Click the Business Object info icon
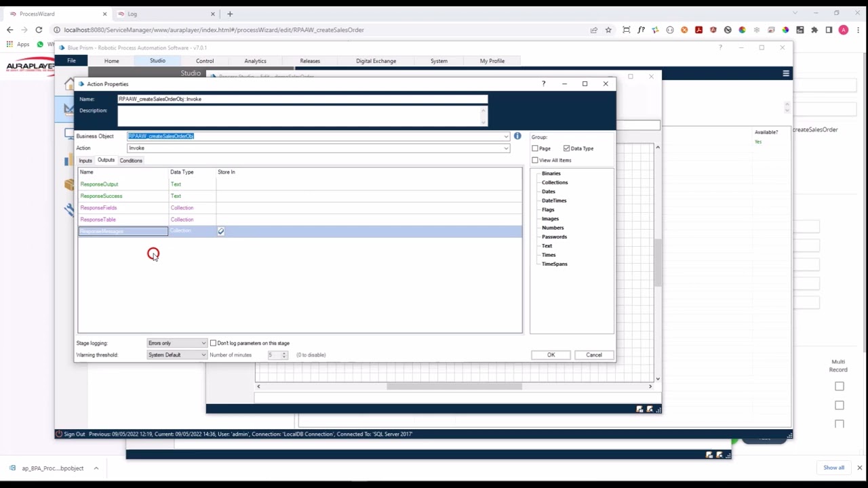 point(517,136)
